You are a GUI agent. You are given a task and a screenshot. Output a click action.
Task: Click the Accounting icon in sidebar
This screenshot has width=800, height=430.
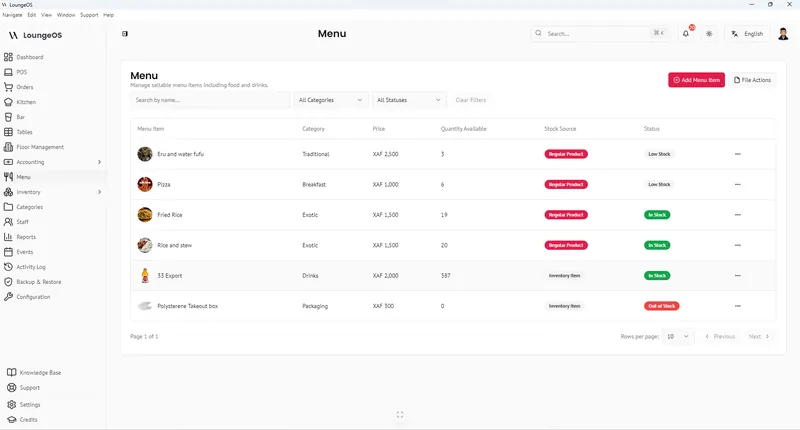click(8, 162)
